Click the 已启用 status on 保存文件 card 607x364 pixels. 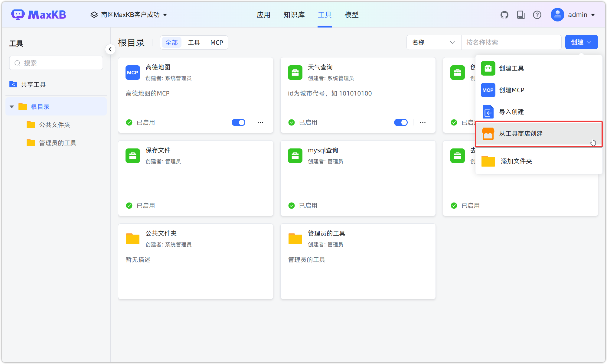point(140,206)
